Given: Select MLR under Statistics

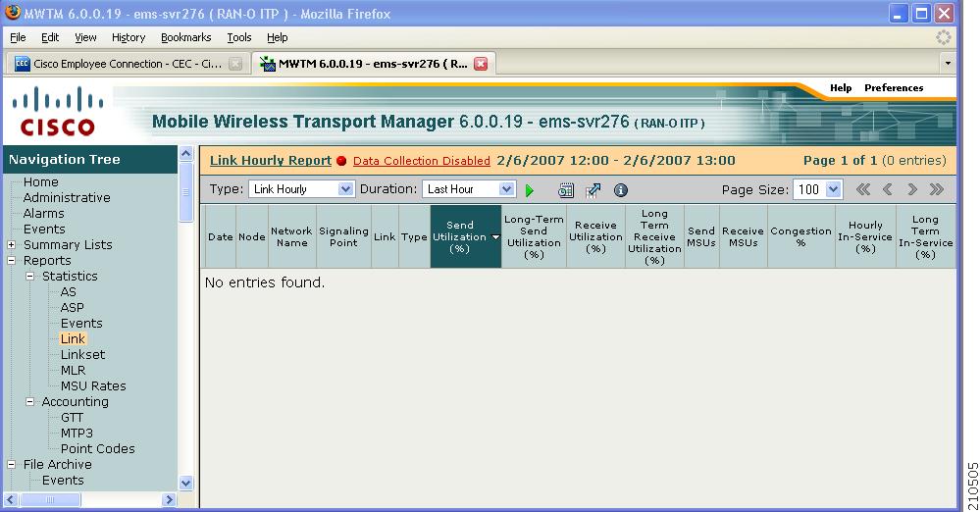Looking at the screenshot, I should tap(74, 370).
